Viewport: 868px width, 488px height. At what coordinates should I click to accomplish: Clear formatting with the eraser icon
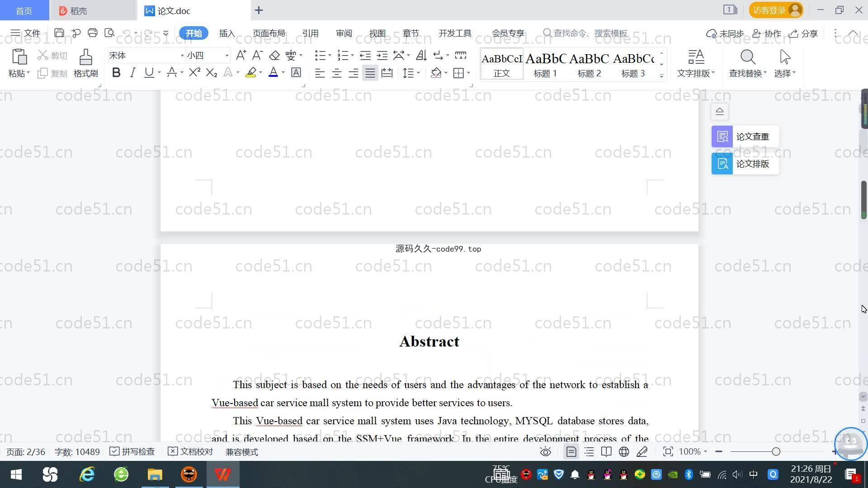click(x=274, y=56)
